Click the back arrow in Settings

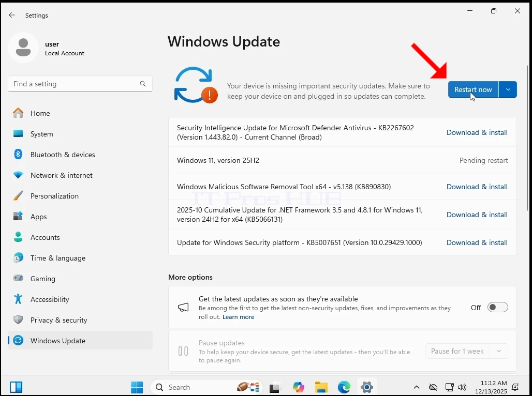point(12,16)
